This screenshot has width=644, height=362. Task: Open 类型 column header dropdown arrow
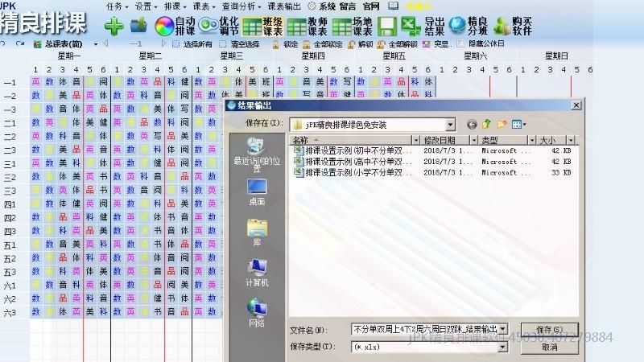point(532,140)
